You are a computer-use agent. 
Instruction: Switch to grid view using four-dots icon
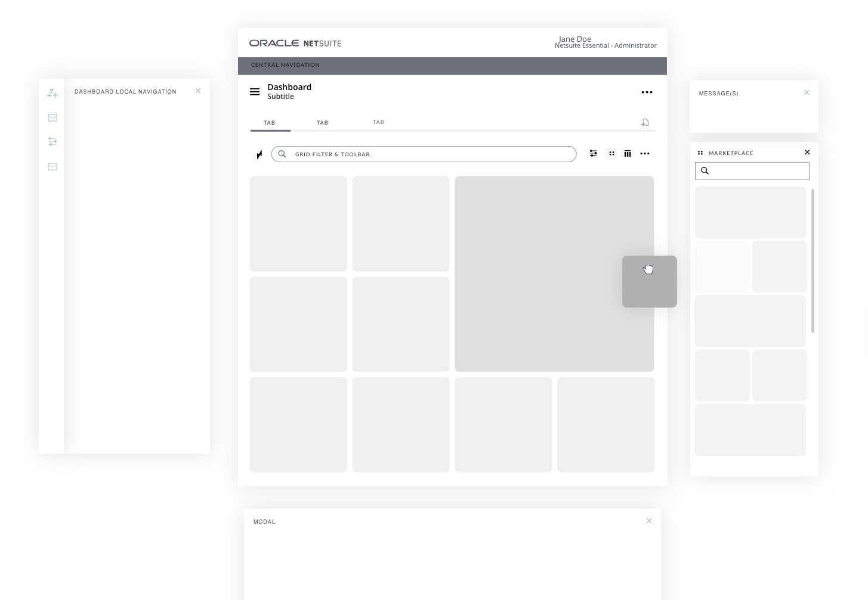[x=611, y=154]
